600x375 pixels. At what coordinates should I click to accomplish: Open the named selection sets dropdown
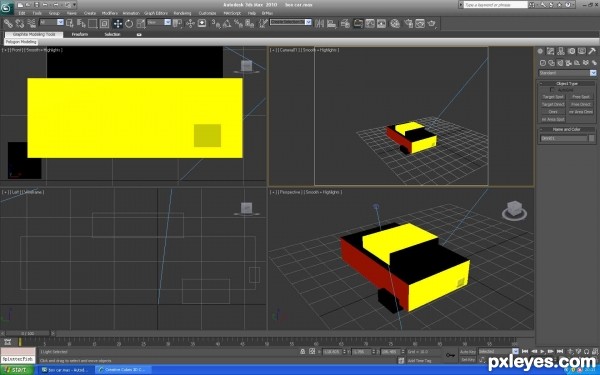[290, 23]
